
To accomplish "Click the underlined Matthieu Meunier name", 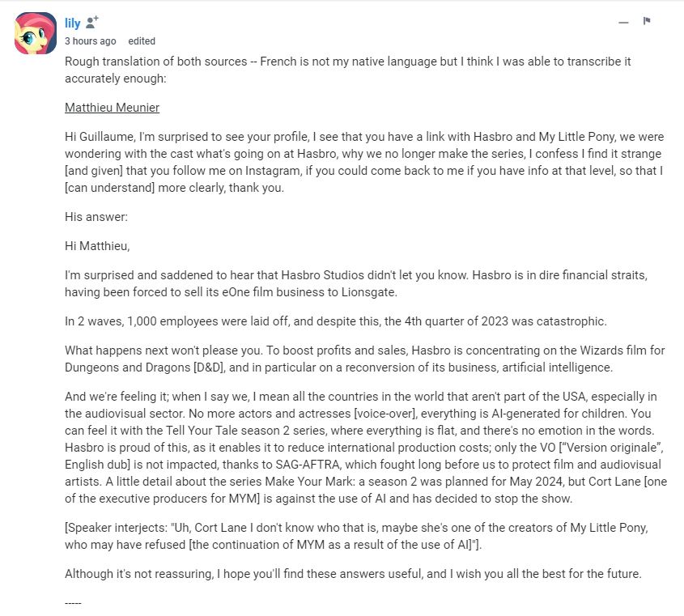I will 112,107.
